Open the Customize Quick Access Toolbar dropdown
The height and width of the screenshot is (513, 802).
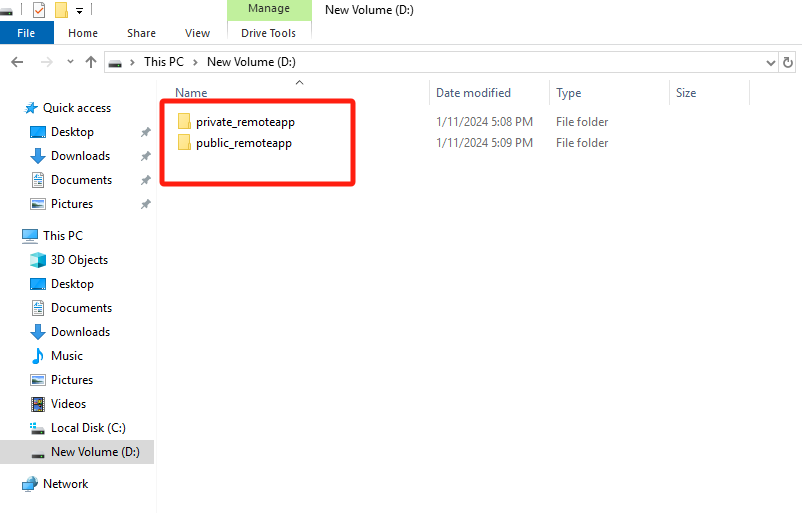tap(79, 11)
